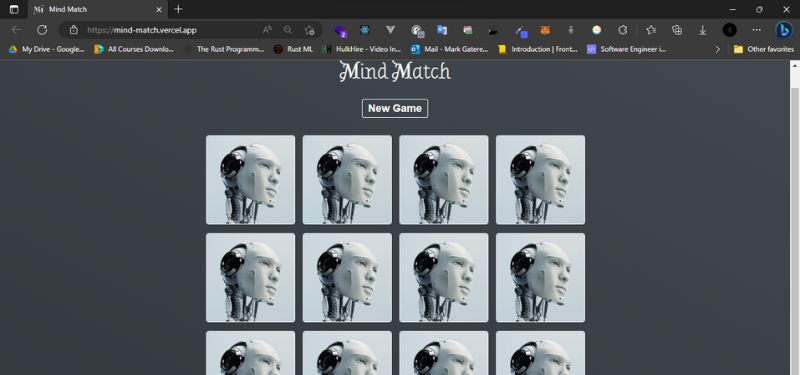
Task: Flip the first card in row three
Action: tap(250, 353)
